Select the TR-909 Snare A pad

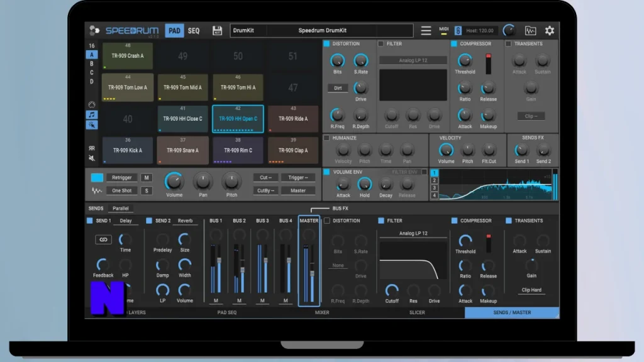click(183, 150)
